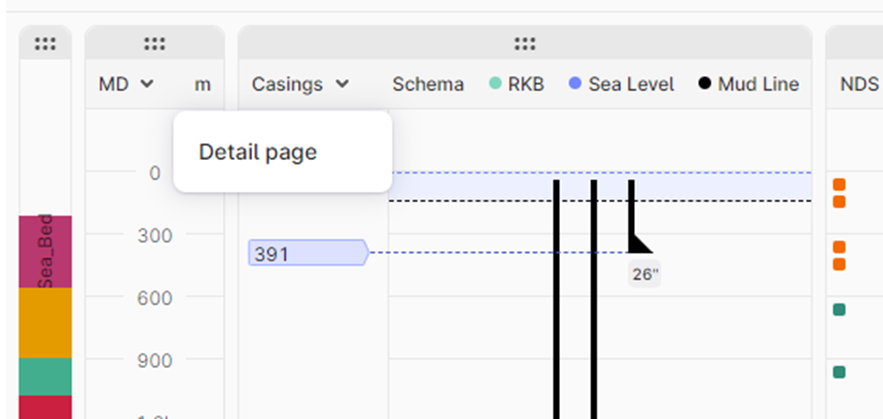Image resolution: width=883 pixels, height=419 pixels.
Task: Toggle the RKB legend item
Action: (x=517, y=84)
